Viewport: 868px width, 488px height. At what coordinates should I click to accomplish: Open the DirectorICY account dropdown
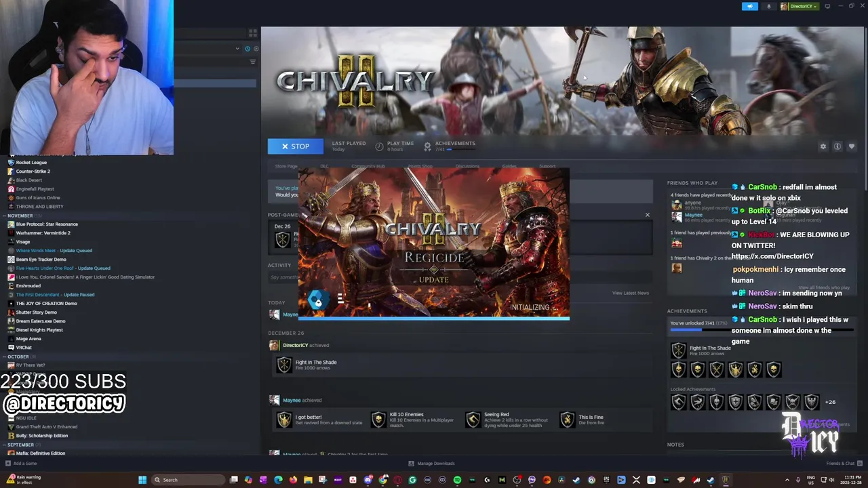point(800,6)
